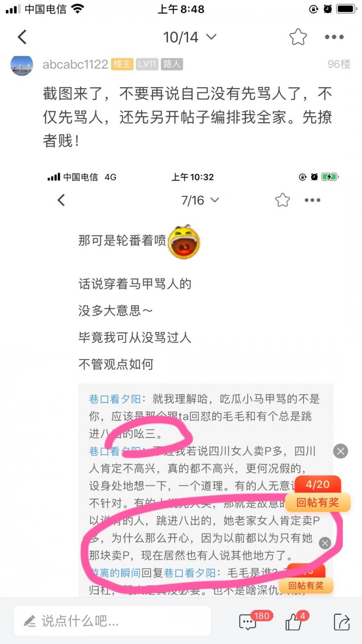Screen dimensions: 362x644
Task: Tap the 楼主 badge next to username
Action: 122,64
